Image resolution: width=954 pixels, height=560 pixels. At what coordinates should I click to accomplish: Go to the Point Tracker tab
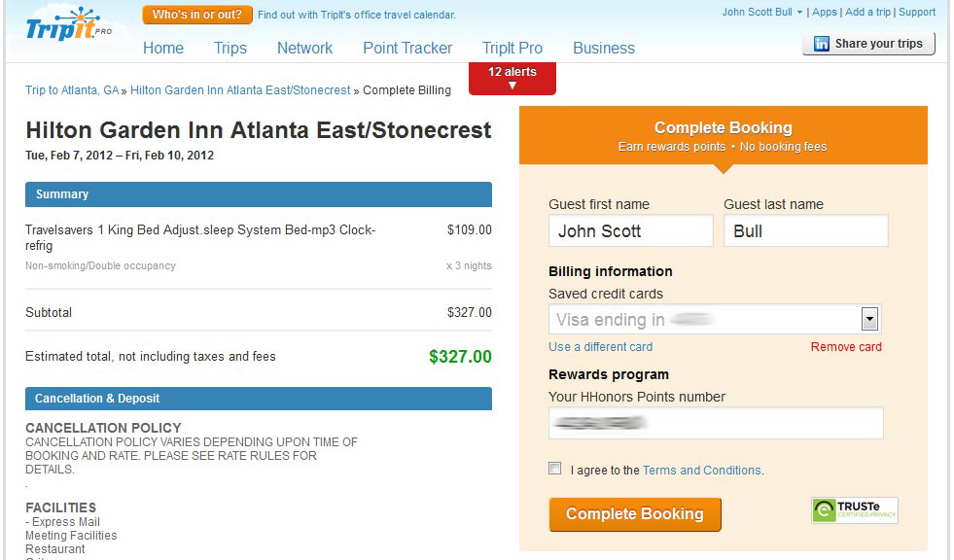tap(407, 48)
